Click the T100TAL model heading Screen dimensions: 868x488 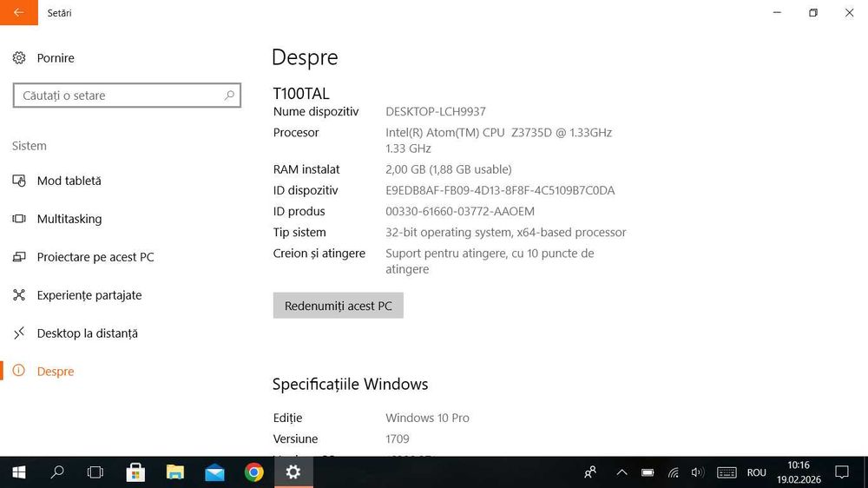tap(301, 93)
